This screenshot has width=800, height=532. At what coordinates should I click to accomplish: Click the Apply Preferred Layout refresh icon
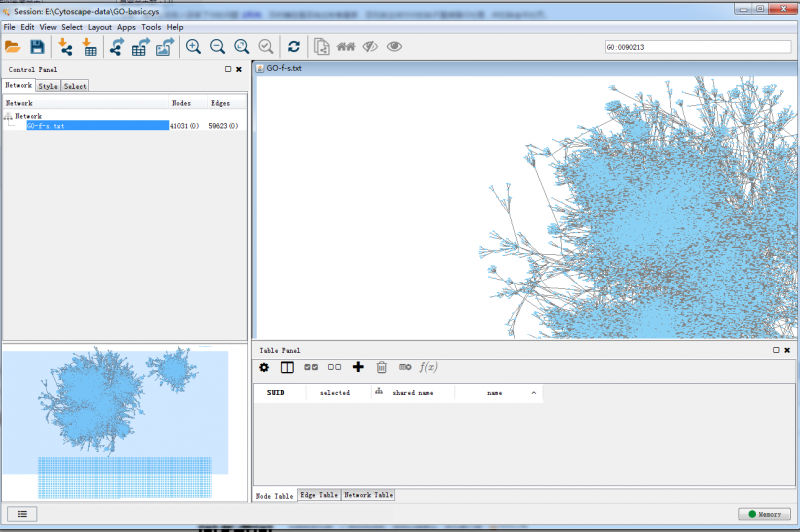point(293,47)
